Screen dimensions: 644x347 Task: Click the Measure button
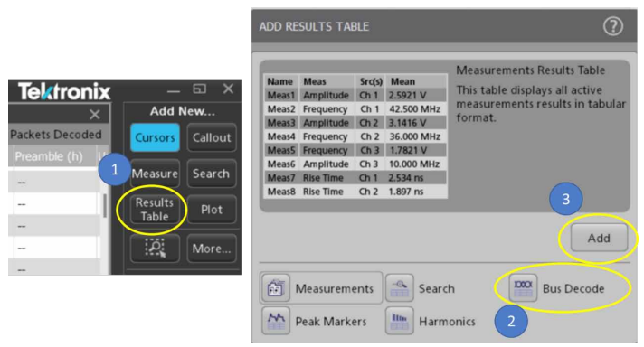(155, 173)
